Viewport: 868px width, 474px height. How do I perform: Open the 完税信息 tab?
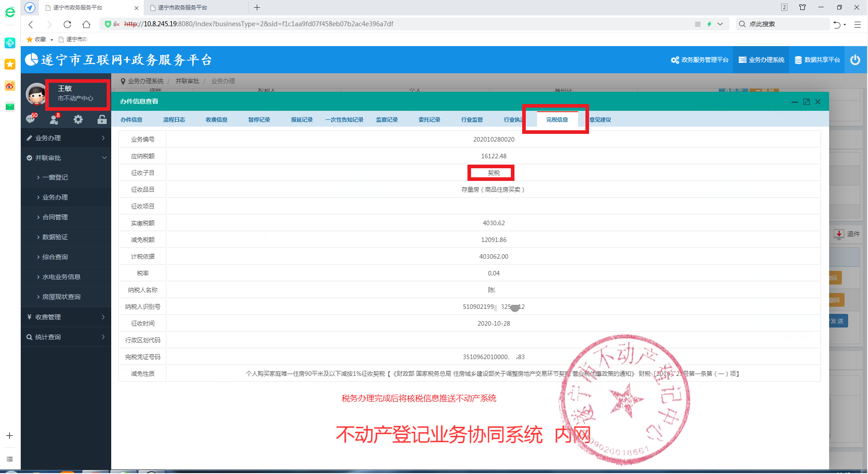tap(557, 120)
